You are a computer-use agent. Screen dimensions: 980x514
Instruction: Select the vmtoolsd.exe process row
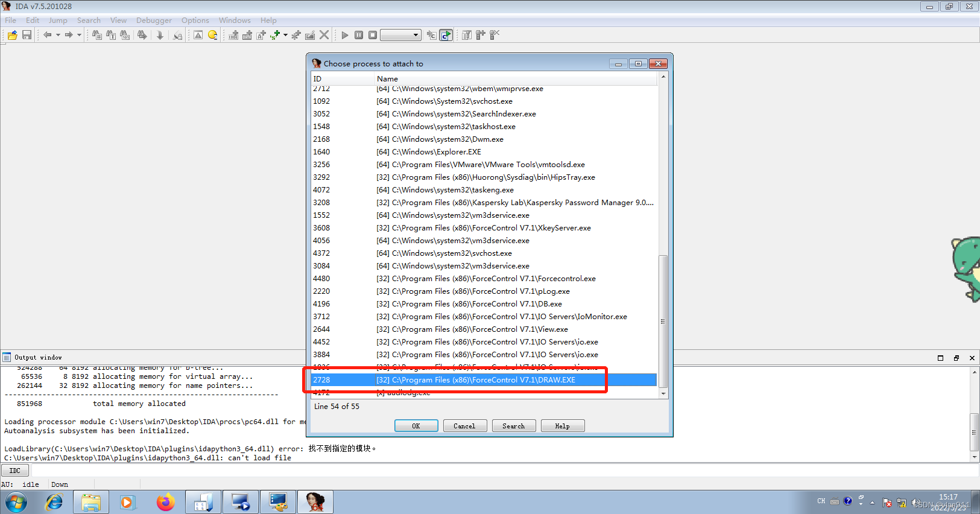click(x=484, y=165)
